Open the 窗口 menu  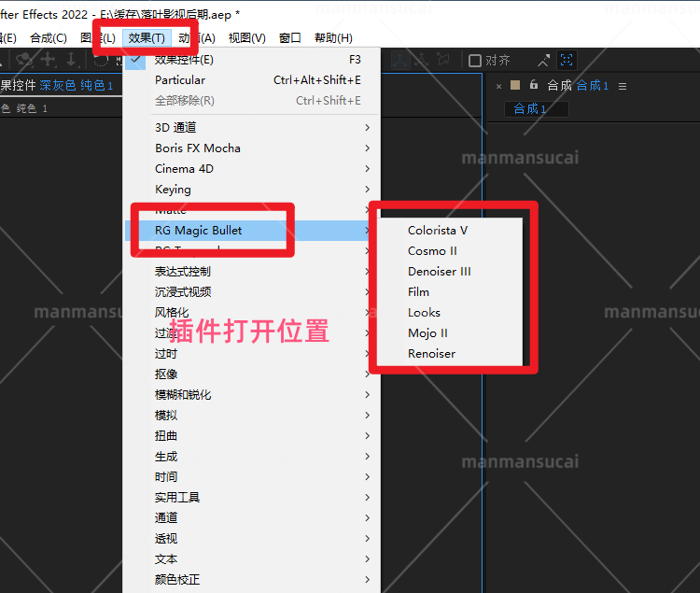pyautogui.click(x=289, y=38)
